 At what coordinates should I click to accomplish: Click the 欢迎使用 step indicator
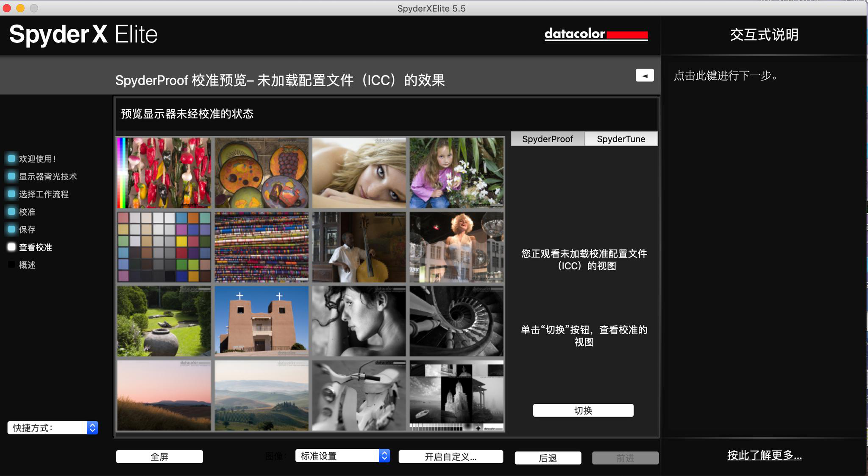[12, 159]
